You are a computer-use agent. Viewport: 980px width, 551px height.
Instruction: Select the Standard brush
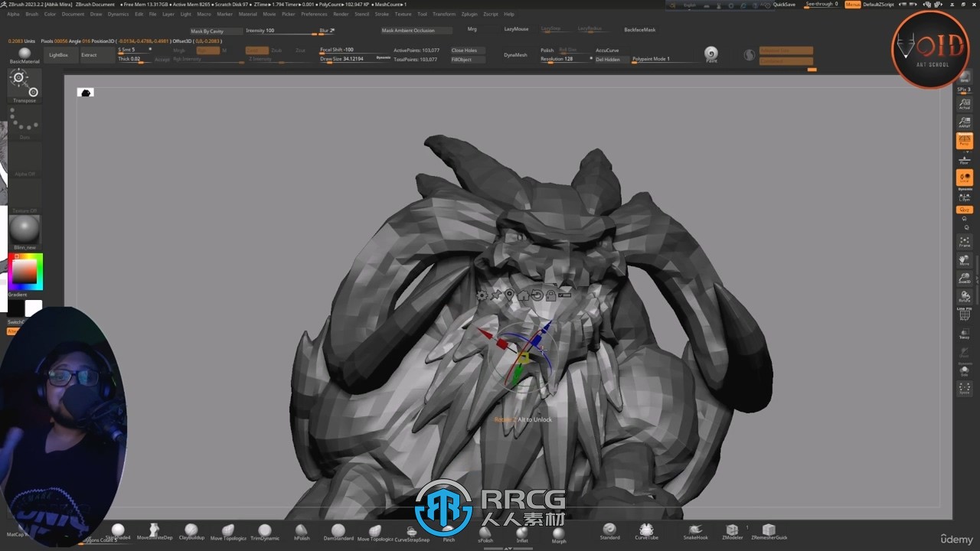pyautogui.click(x=609, y=531)
